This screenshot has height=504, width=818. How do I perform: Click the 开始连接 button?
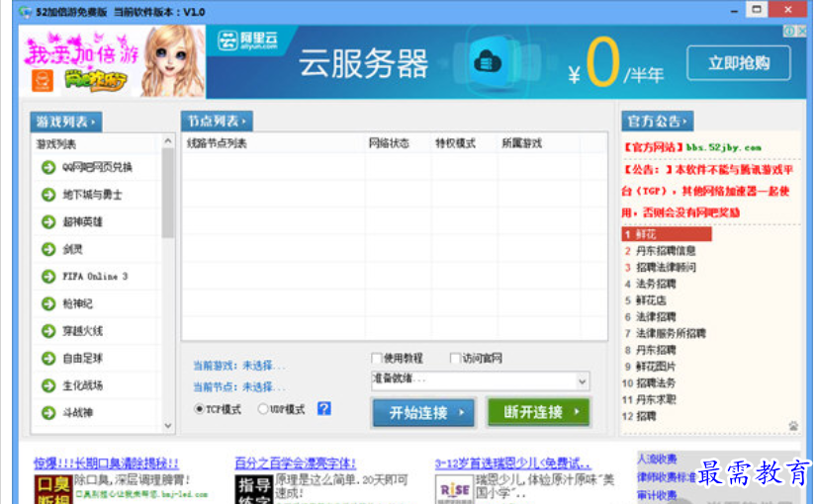(x=423, y=413)
